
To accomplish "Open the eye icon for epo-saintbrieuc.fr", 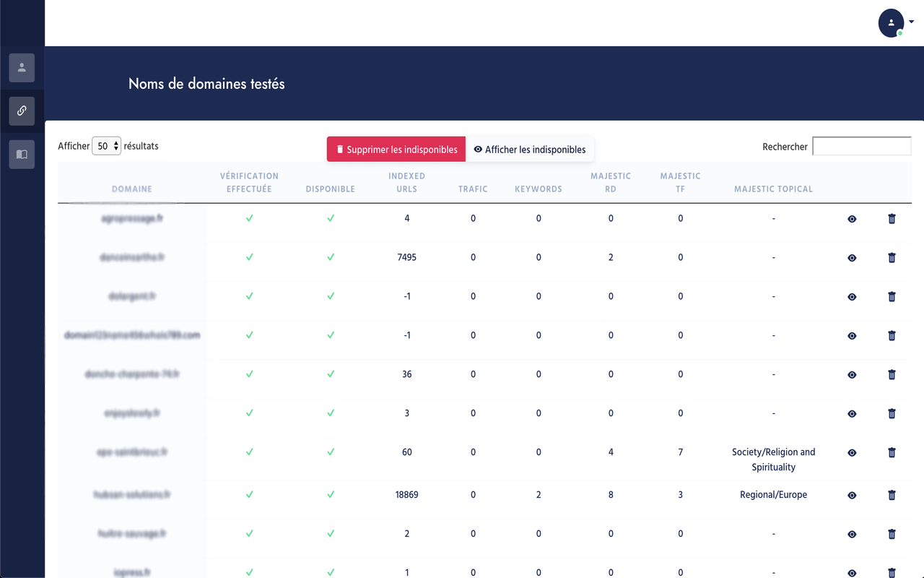I will click(851, 452).
